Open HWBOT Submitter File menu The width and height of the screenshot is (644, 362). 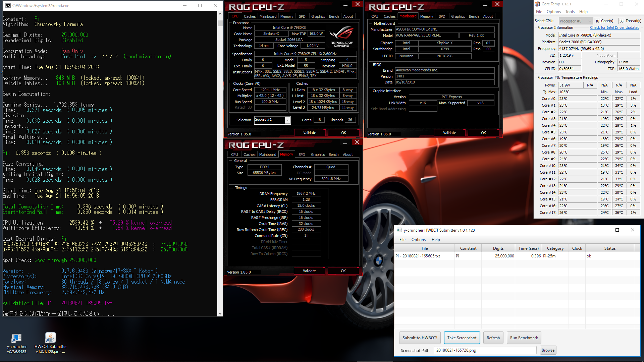point(402,240)
